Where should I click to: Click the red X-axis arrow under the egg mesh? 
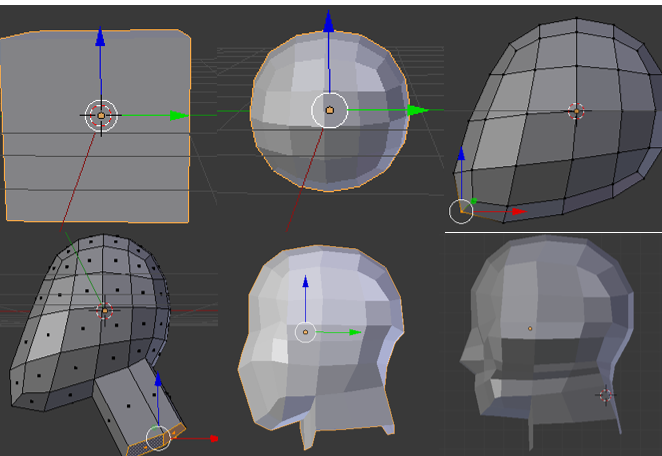tap(520, 211)
